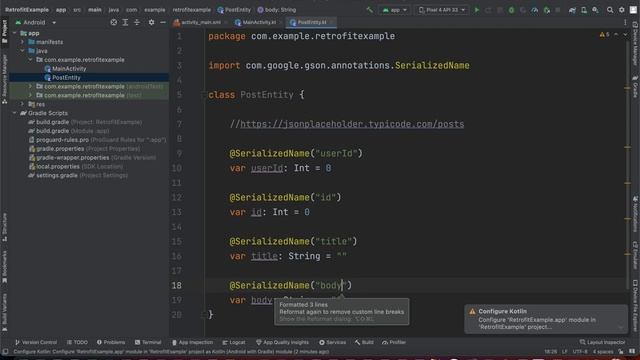Click 'Show the Reformat dialog' in popup
Screen dimensions: 640x360
click(326, 319)
